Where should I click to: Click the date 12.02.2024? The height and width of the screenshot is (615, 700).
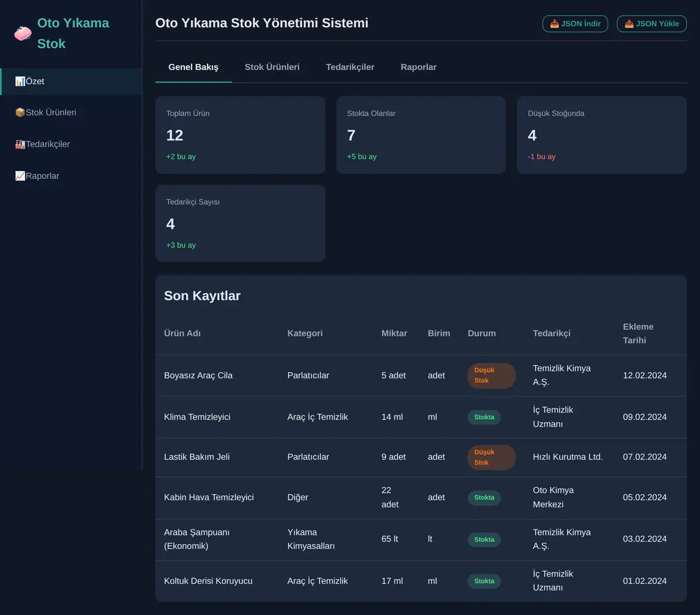(645, 375)
